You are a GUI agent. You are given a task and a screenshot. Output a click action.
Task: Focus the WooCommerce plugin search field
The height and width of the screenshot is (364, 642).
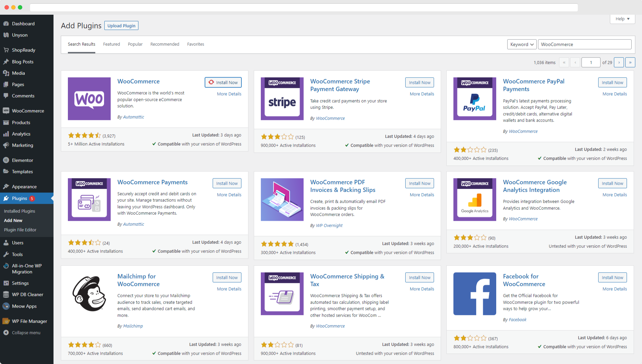[584, 44]
